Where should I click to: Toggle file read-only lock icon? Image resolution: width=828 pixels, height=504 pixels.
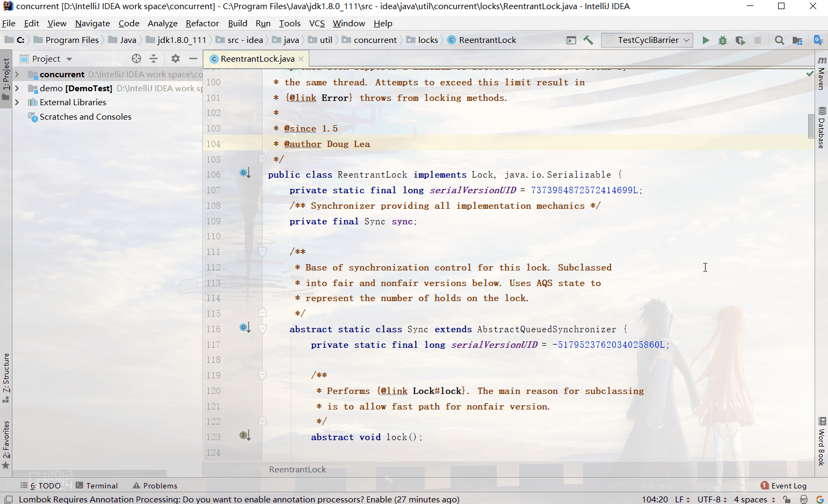coord(787,499)
